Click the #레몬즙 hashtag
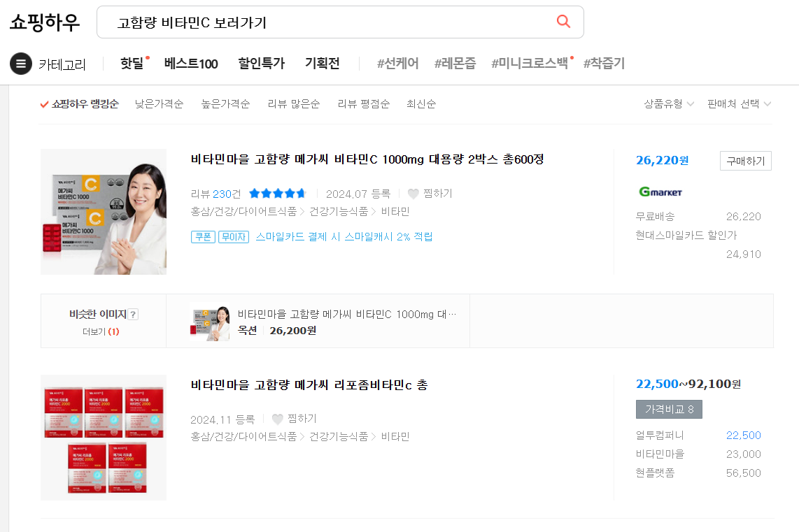Viewport: 799px width, 532px height. click(455, 64)
